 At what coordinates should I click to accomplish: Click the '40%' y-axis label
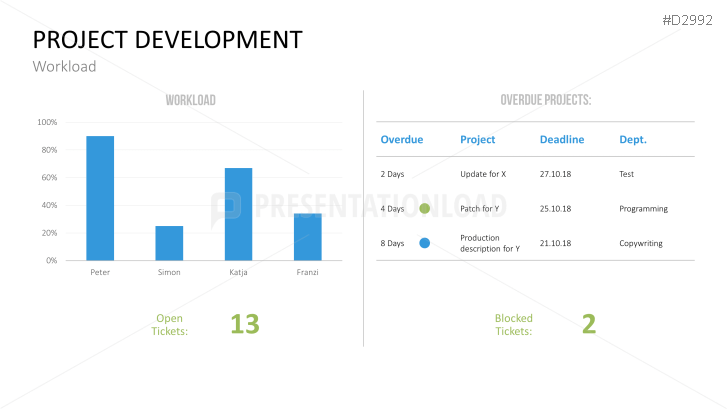tap(49, 205)
